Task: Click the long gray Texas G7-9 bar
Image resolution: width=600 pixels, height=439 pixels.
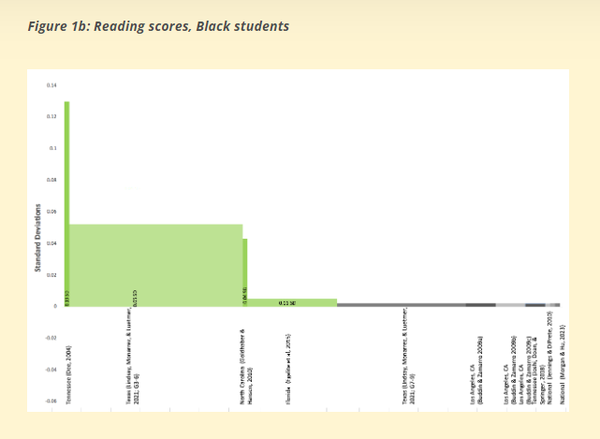Action: (400, 304)
